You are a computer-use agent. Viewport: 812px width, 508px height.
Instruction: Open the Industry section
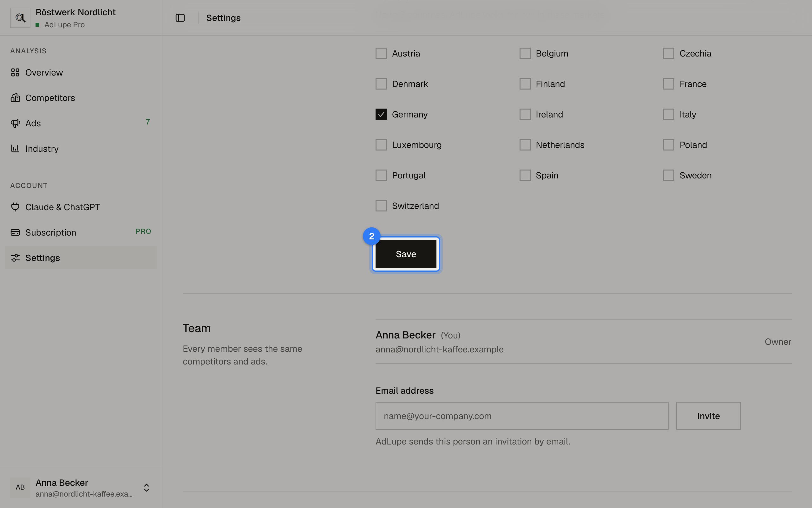81,149
